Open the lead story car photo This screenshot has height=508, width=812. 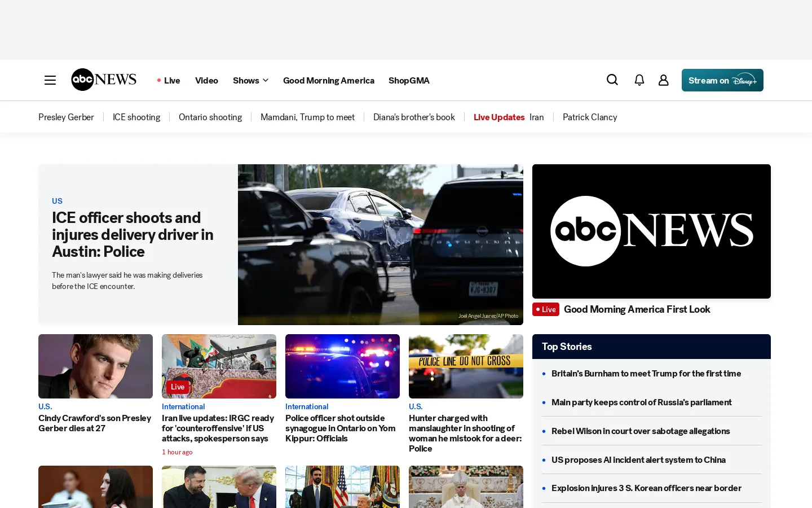coord(381,244)
